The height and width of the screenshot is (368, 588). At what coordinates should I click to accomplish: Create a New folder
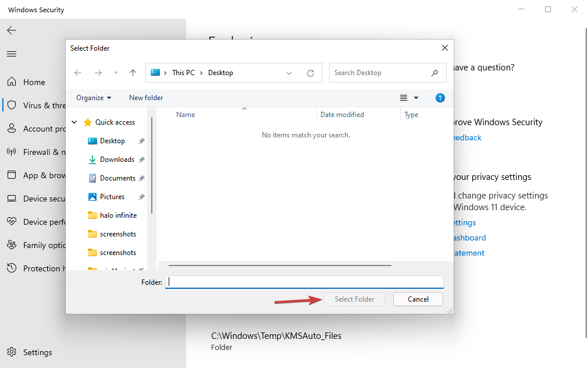[146, 98]
